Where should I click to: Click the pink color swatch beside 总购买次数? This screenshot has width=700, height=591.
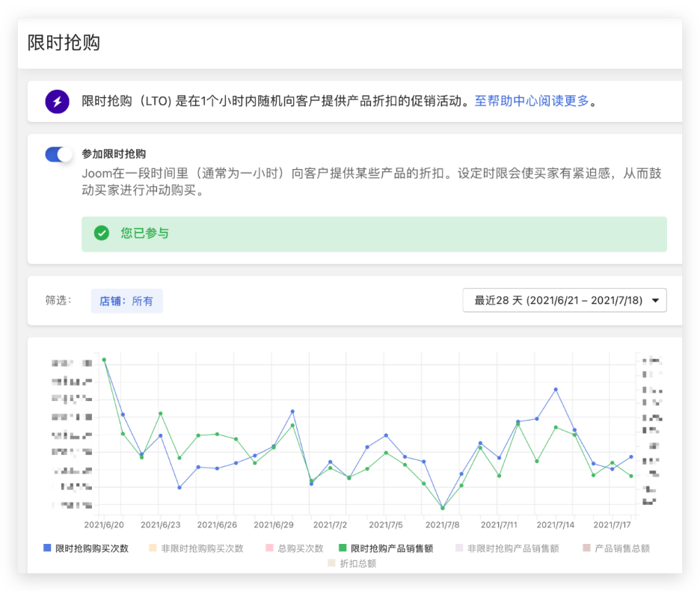click(269, 548)
